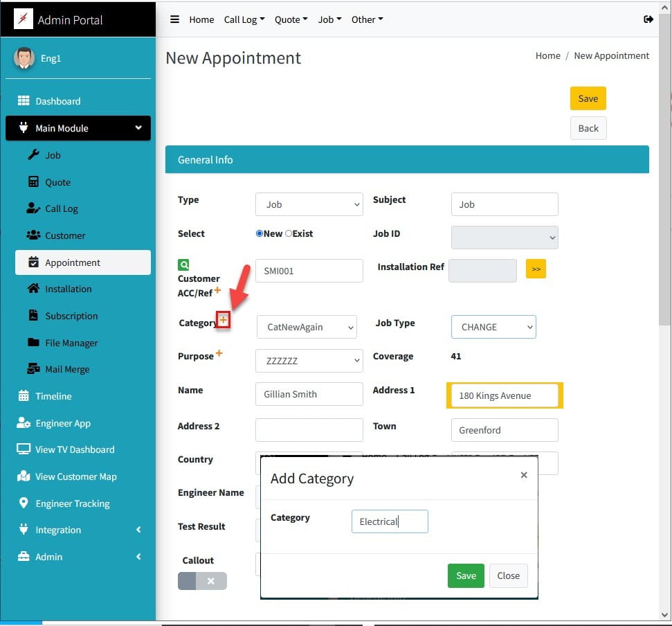Open the Call Log top menu
This screenshot has height=626, width=672.
coord(244,19)
